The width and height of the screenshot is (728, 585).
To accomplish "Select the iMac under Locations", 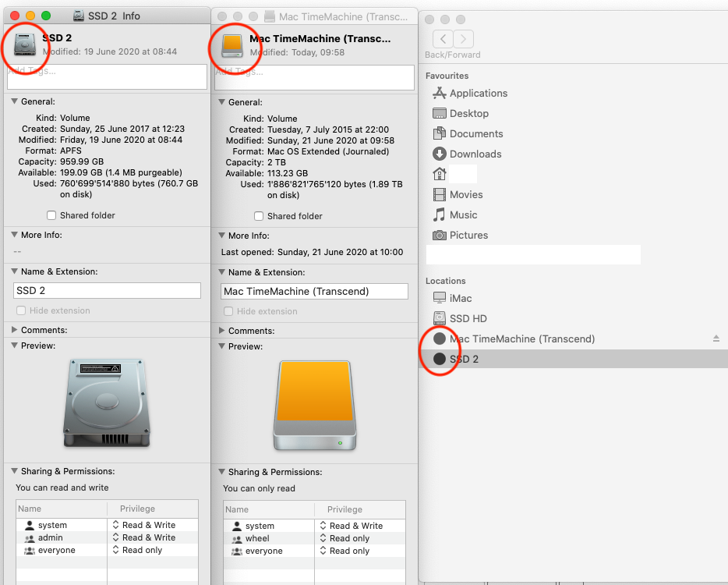I will click(458, 297).
